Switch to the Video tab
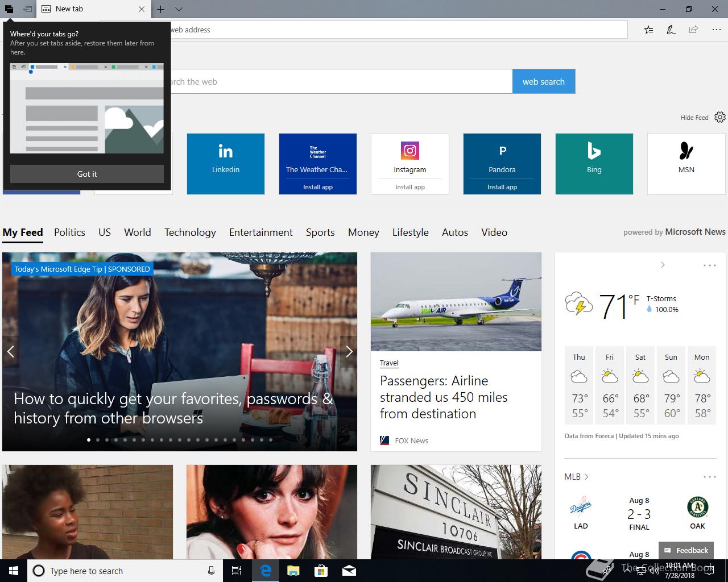This screenshot has height=582, width=728. click(x=494, y=232)
